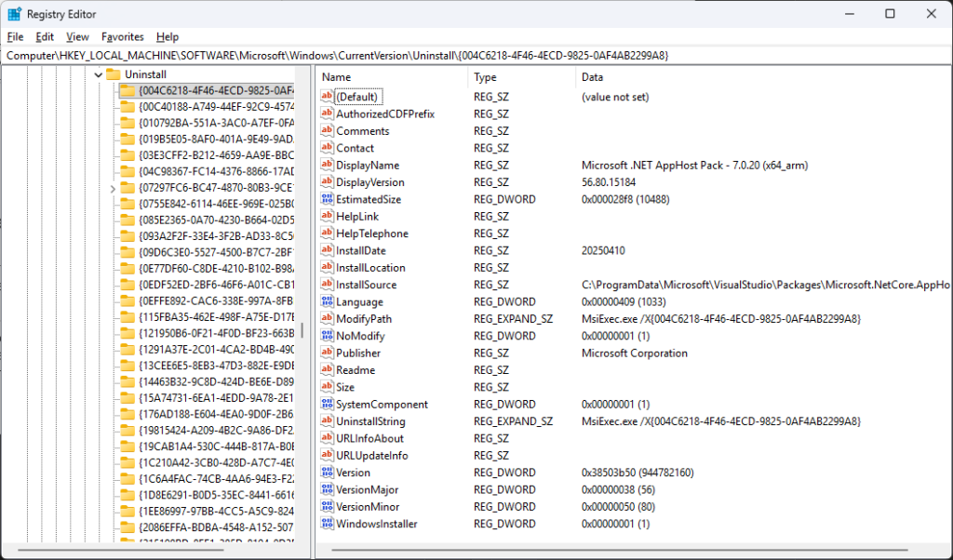The width and height of the screenshot is (953, 560).
Task: Collapse the Uninstall tree node
Action: 99,74
